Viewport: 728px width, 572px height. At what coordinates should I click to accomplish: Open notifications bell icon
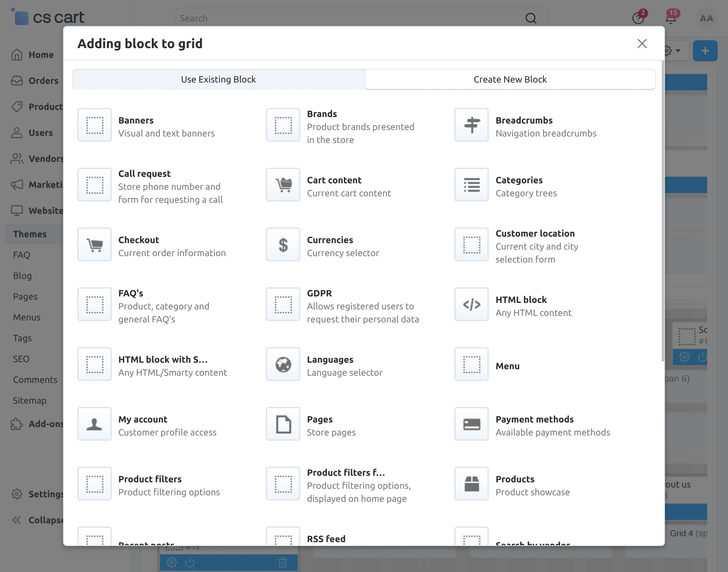[671, 18]
